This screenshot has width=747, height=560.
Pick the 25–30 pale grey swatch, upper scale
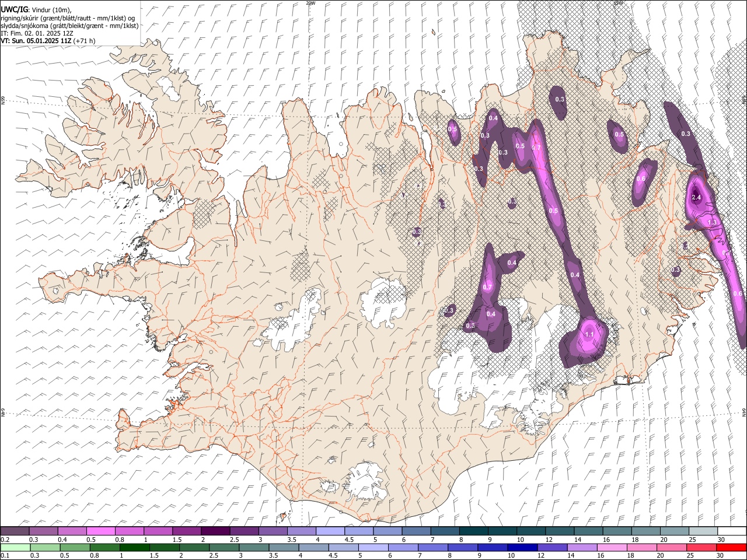pos(703,531)
